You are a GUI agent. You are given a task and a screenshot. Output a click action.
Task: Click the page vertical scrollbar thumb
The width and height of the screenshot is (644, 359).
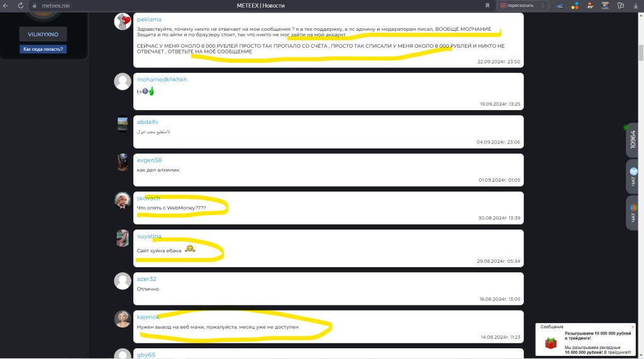click(641, 53)
